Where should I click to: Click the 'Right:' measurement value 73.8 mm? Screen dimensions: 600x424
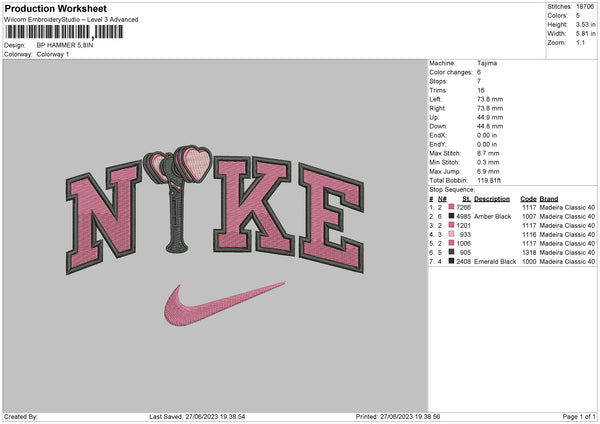pos(490,108)
